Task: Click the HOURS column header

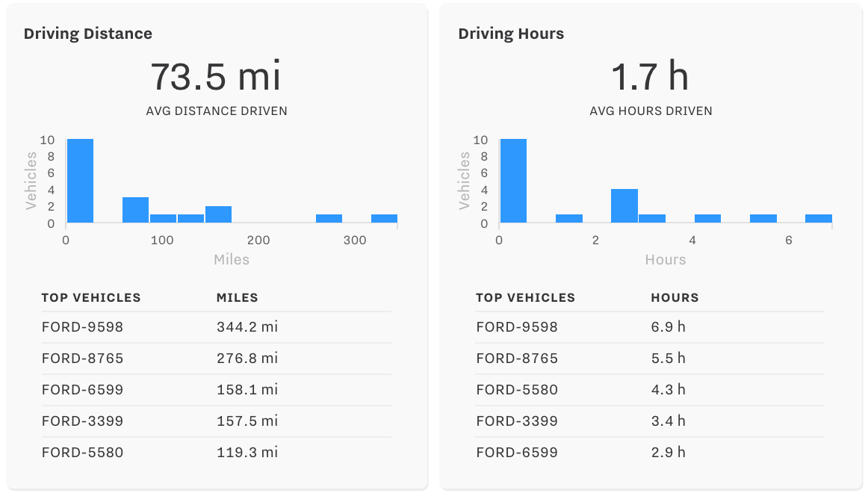Action: point(675,297)
